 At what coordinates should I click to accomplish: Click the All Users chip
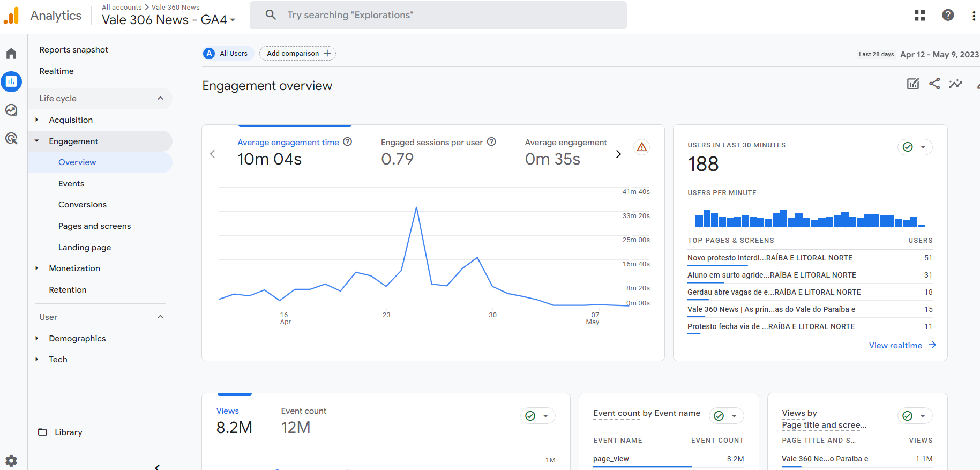click(229, 54)
